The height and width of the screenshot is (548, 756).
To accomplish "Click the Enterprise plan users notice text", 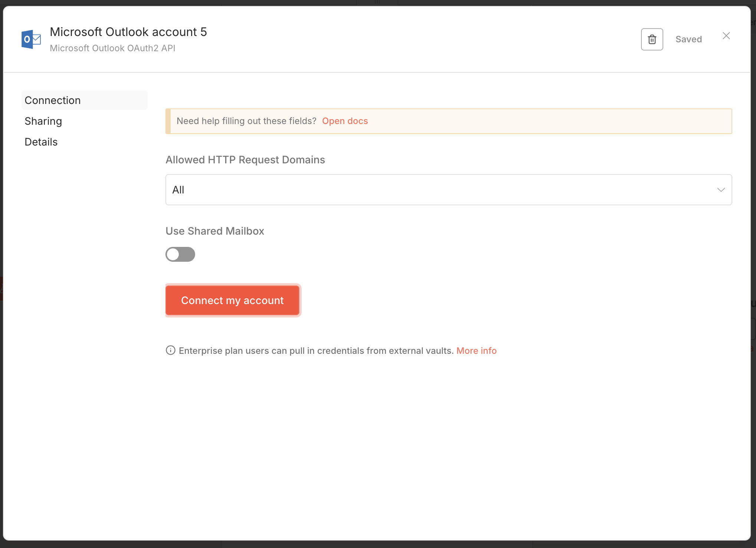I will click(316, 350).
